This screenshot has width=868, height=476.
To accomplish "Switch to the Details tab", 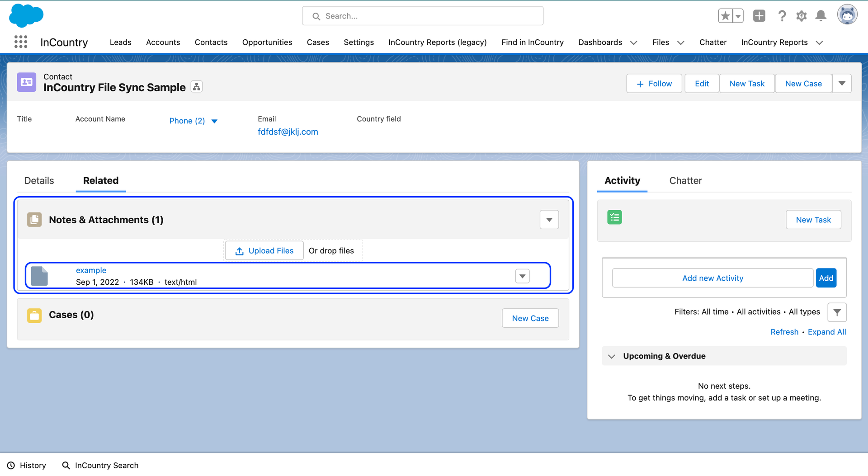I will pyautogui.click(x=39, y=180).
